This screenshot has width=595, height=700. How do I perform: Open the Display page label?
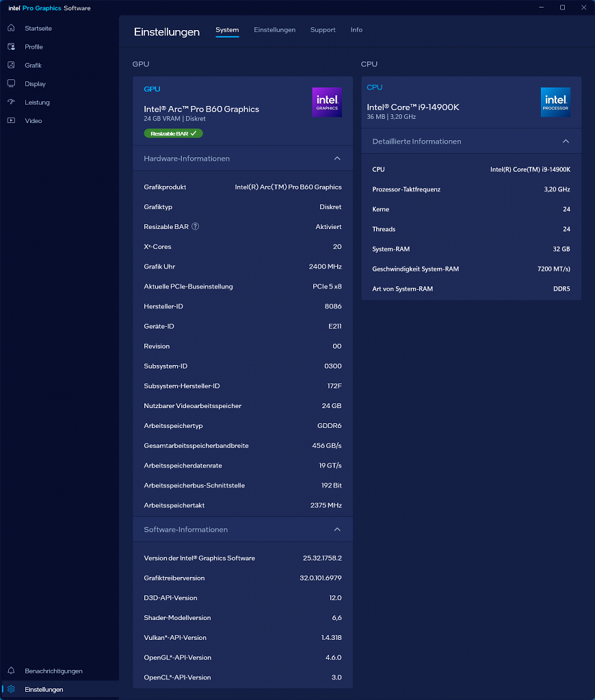[x=36, y=84]
